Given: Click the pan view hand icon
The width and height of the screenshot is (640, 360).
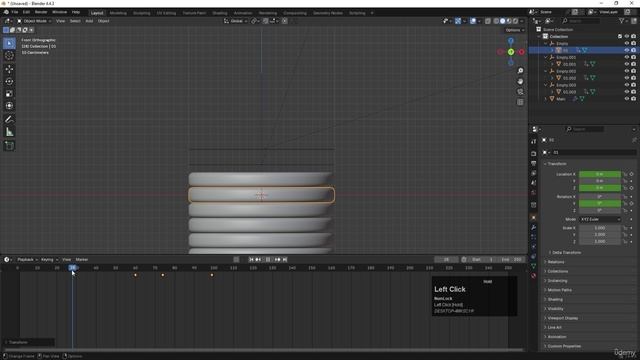Looking at the screenshot, I should click(x=520, y=81).
